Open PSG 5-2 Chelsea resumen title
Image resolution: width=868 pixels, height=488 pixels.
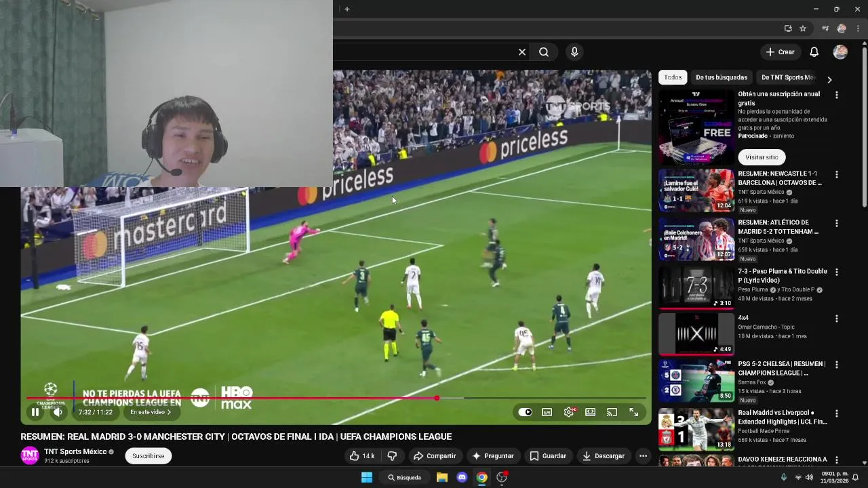(x=782, y=369)
